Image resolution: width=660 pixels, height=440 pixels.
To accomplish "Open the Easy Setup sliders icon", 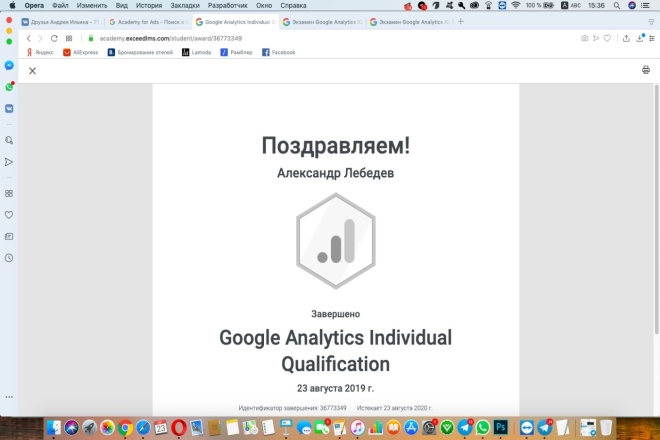I will click(652, 38).
